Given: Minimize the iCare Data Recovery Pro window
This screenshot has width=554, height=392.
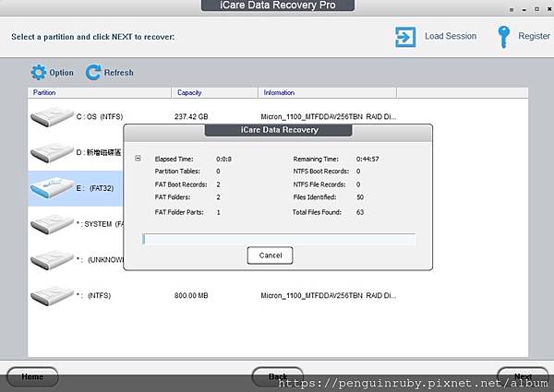Looking at the screenshot, I should (x=524, y=9).
